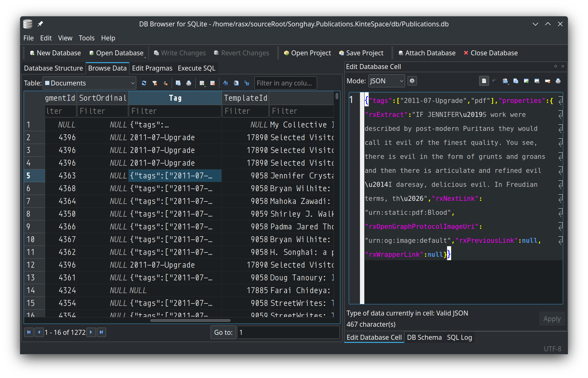The height and width of the screenshot is (378, 588).
Task: Sort by the Tag column header
Action: pos(175,98)
